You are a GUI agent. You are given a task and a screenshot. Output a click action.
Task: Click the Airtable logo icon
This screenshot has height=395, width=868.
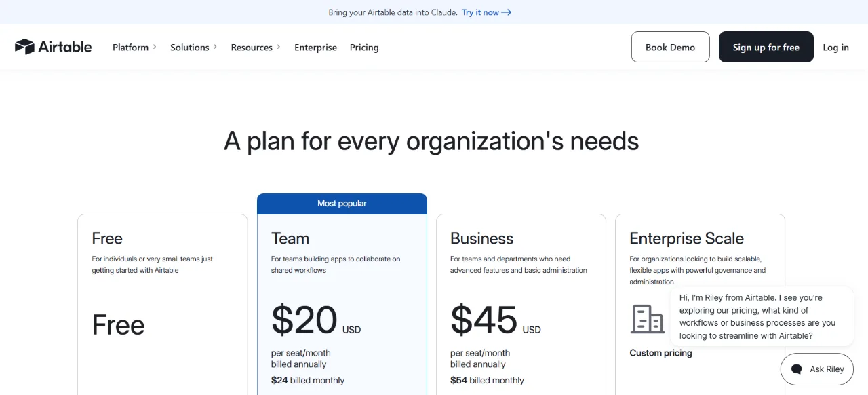pyautogui.click(x=24, y=47)
